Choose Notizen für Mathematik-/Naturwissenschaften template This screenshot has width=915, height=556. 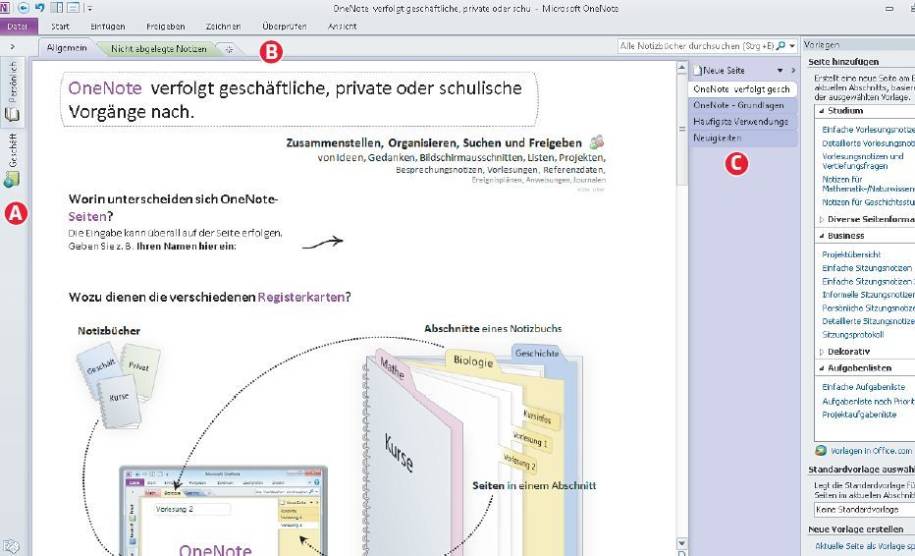point(868,184)
